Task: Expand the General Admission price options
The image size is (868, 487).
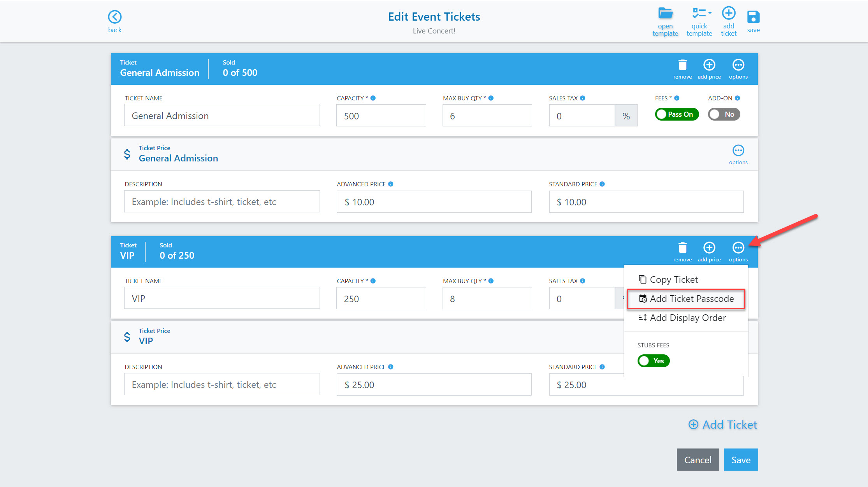Action: coord(738,151)
